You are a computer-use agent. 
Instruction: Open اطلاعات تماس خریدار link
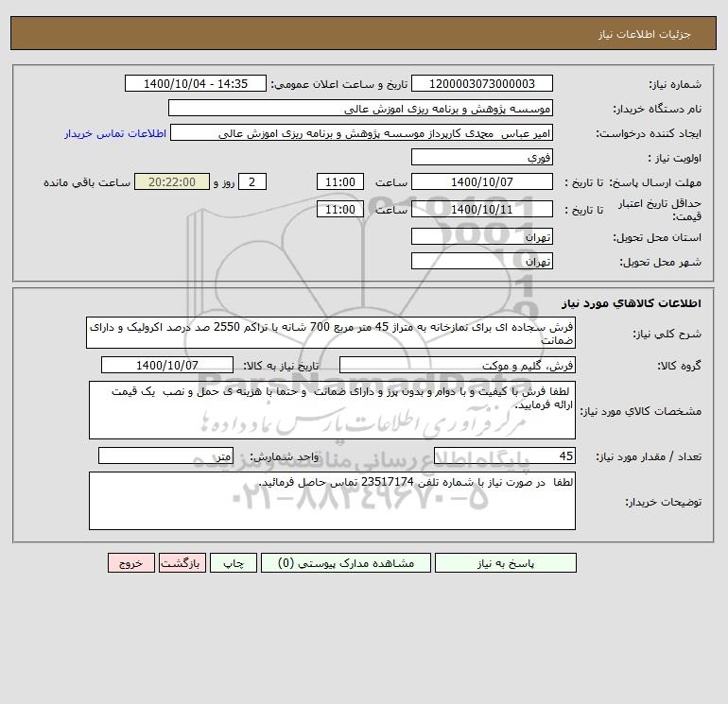(115, 133)
